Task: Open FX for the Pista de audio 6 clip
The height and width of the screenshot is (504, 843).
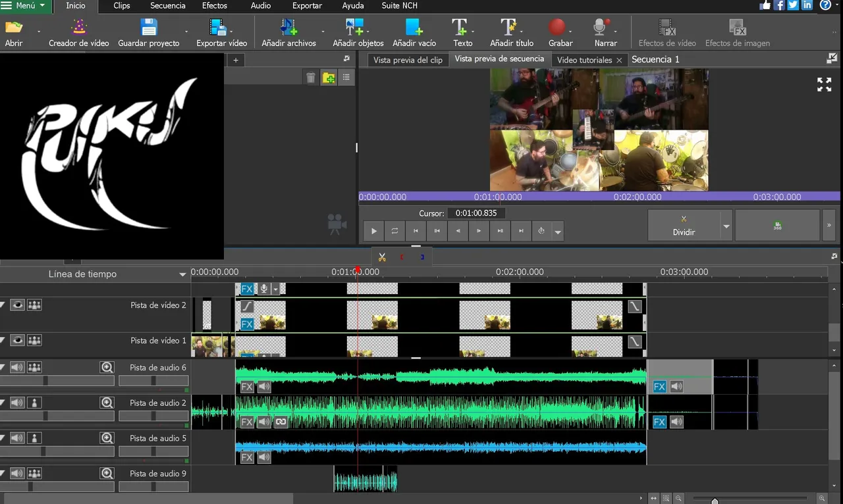Action: [x=247, y=387]
